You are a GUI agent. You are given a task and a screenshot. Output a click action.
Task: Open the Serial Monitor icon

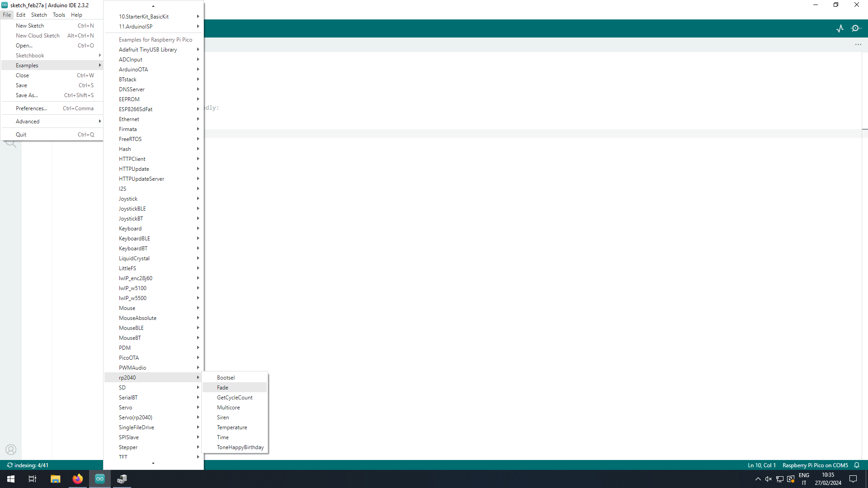pos(856,28)
